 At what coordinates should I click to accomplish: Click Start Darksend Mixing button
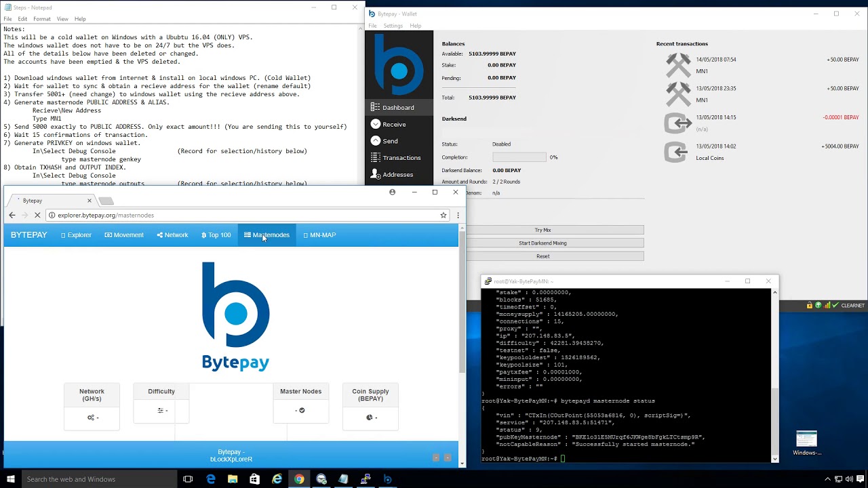coord(542,243)
